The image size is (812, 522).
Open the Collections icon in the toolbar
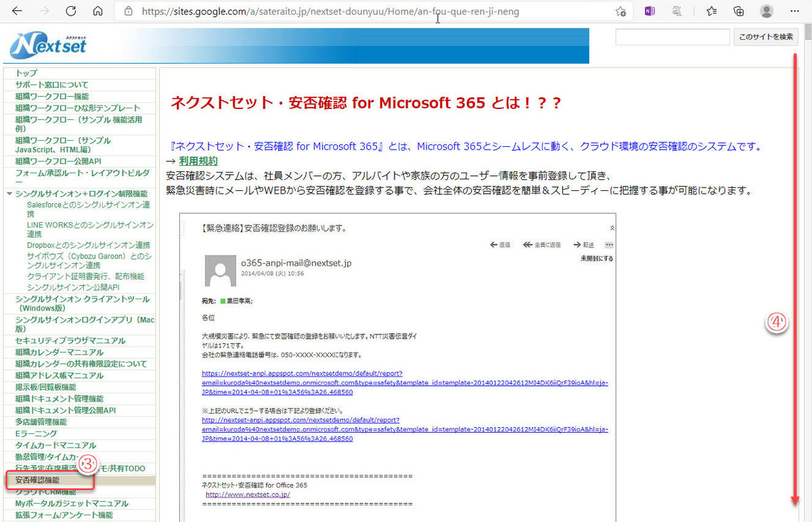739,12
